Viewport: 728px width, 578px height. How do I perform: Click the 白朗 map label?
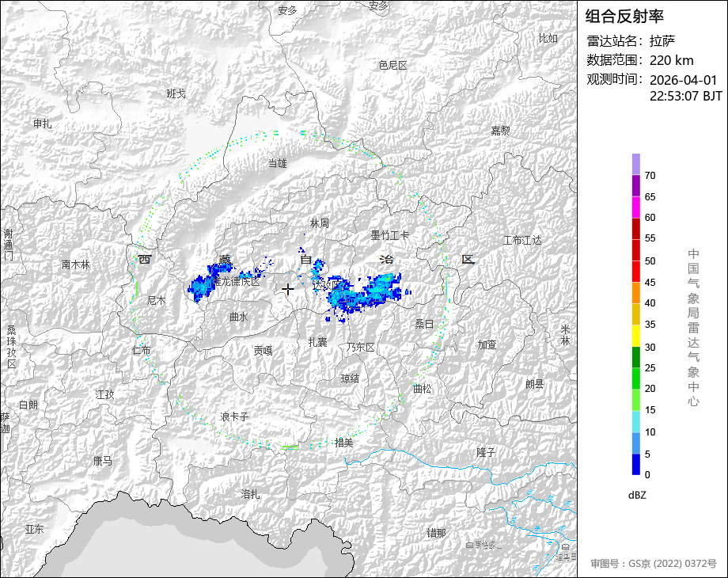(x=28, y=405)
